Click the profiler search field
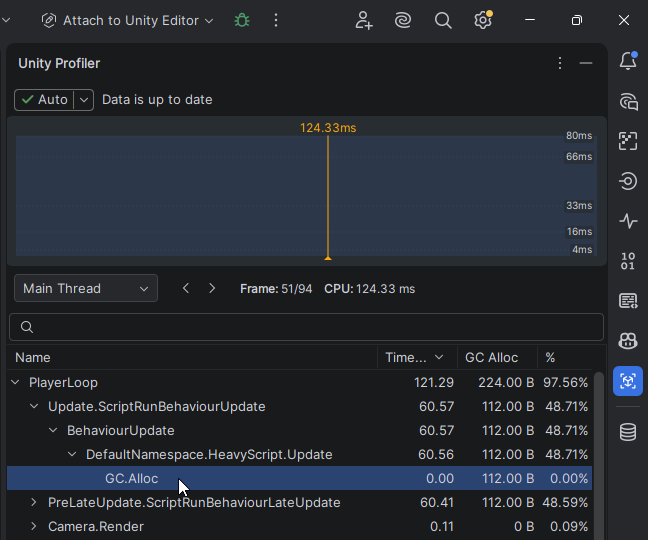The width and height of the screenshot is (648, 540). click(x=306, y=327)
